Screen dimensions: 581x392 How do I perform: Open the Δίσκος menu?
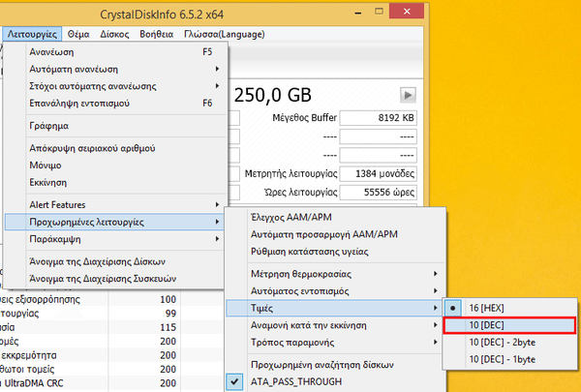[x=114, y=34]
